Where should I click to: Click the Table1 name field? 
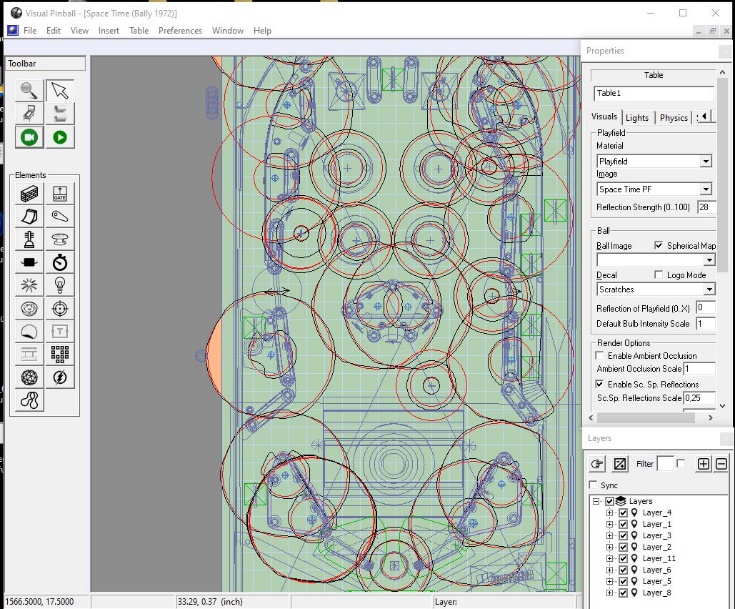(x=653, y=93)
